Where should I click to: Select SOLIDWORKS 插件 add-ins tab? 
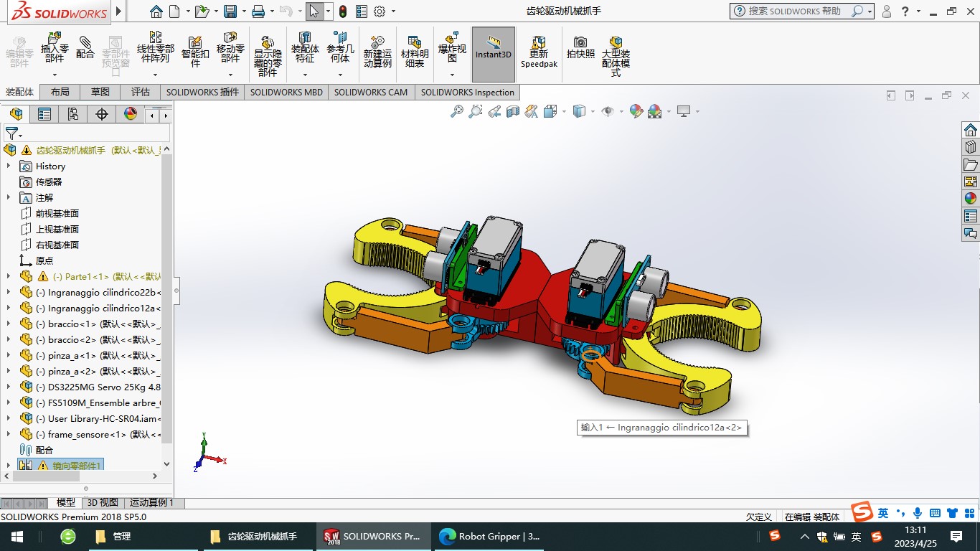(x=202, y=92)
